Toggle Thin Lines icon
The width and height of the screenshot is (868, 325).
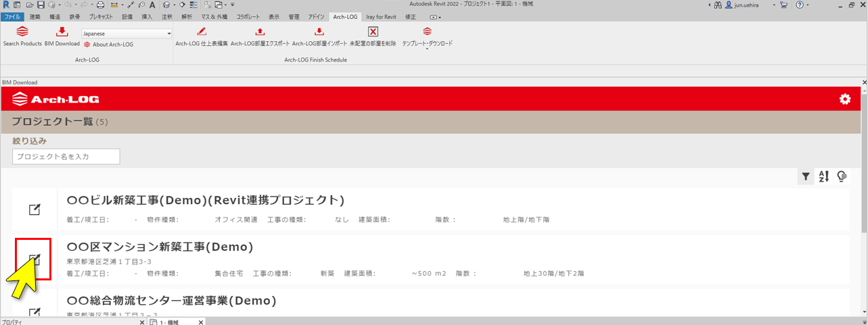point(194,5)
